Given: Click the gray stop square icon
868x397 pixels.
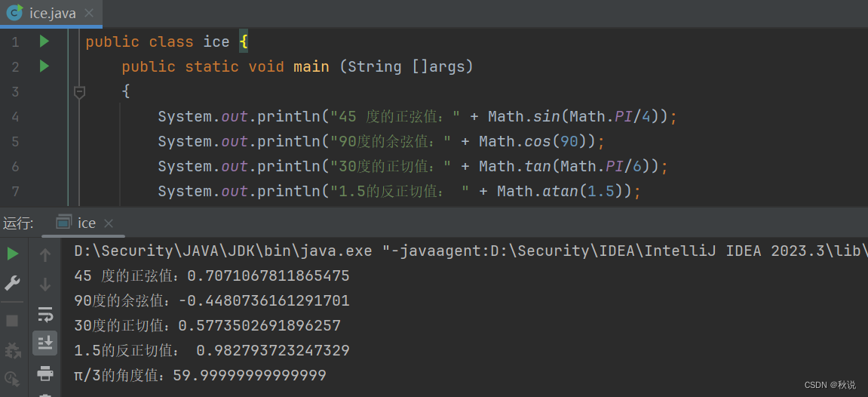Looking at the screenshot, I should pos(12,321).
